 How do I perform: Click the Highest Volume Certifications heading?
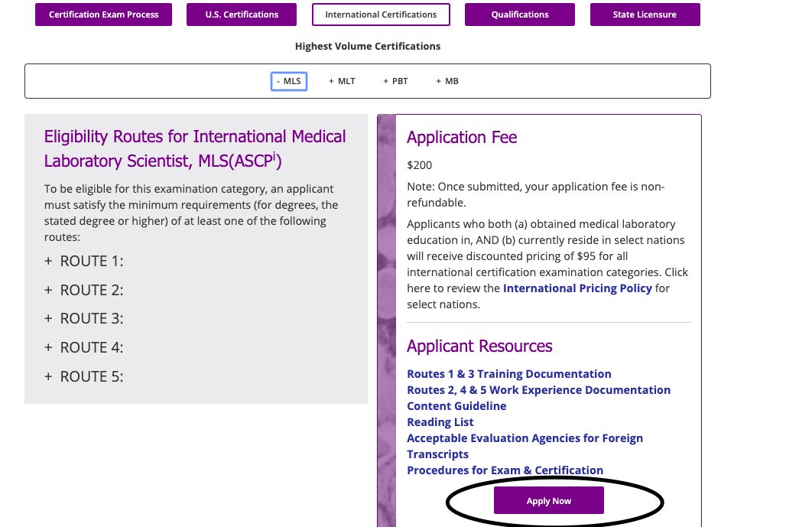368,46
